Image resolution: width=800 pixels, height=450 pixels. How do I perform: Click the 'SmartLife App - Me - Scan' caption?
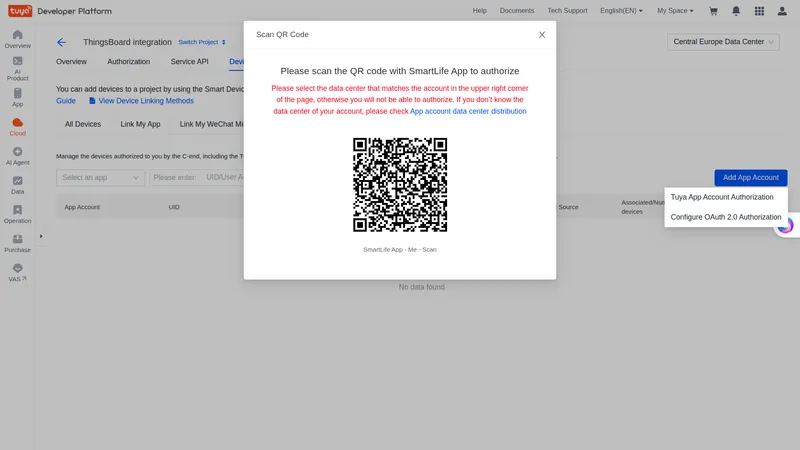click(x=400, y=249)
